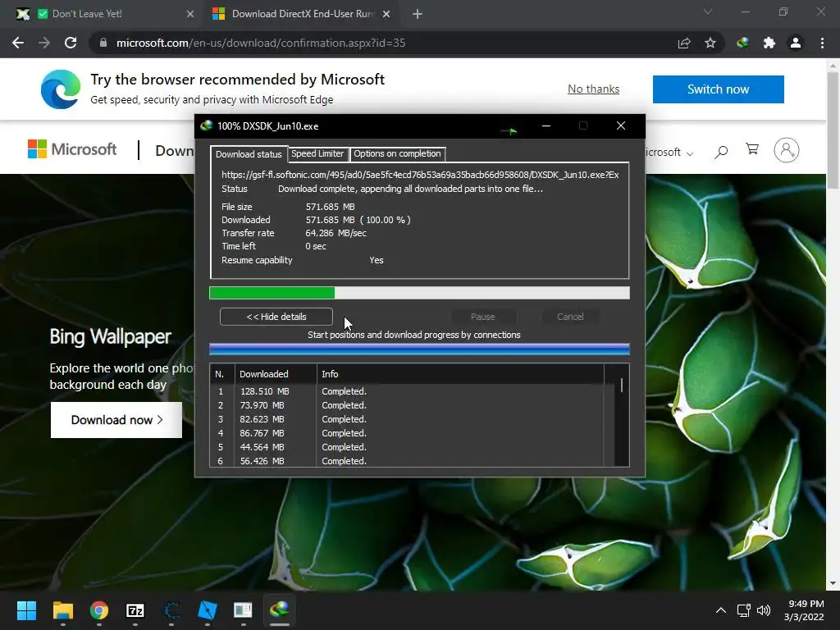Bookmark this page with the star icon

click(710, 43)
